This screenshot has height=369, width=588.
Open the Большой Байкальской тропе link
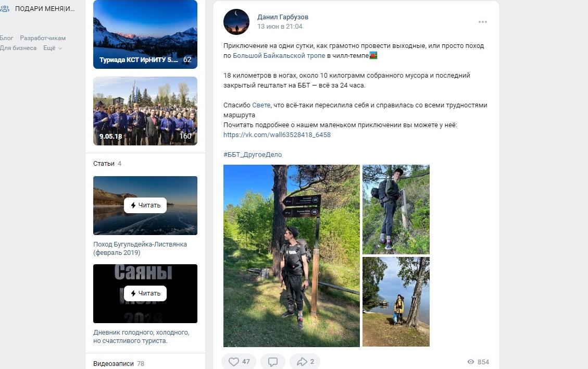(x=279, y=56)
